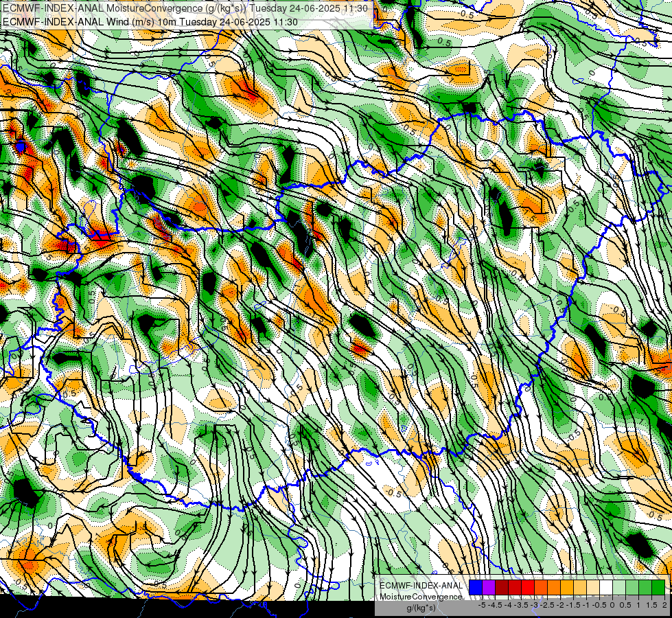Viewport: 672px width, 618px height.
Task: Click the palest green swatch between 0 and 0.5
Action: point(619,587)
